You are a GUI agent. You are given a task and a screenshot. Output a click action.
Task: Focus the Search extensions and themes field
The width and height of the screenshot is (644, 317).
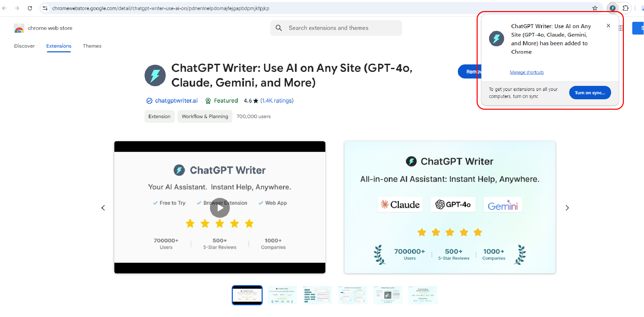(x=336, y=28)
